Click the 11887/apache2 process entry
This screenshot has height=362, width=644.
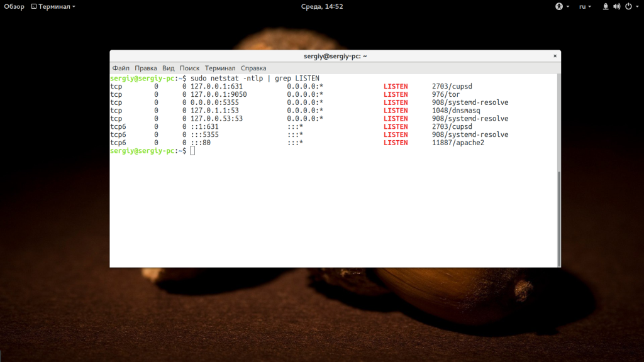(458, 143)
